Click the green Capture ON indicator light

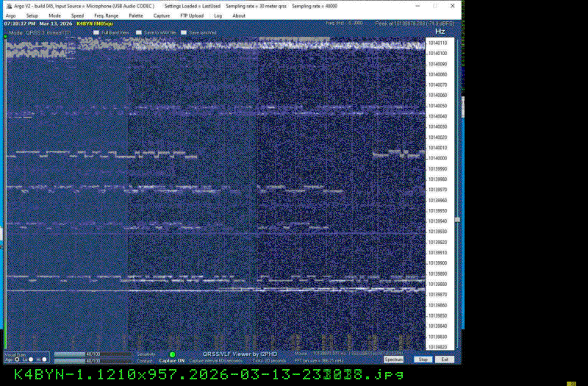pos(172,354)
